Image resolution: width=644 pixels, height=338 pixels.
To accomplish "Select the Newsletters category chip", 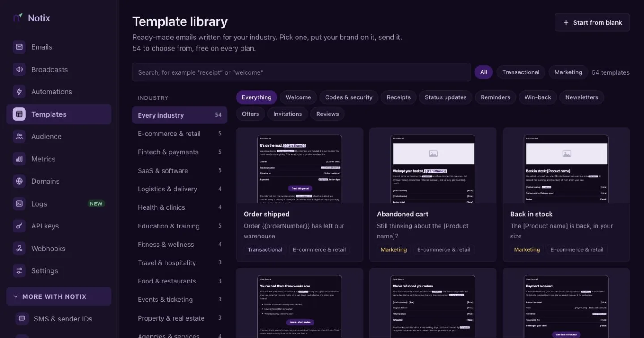I will click(x=581, y=97).
